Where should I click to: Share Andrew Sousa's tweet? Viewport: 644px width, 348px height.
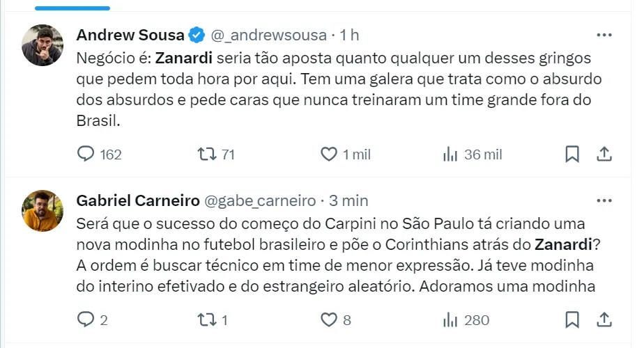point(605,154)
